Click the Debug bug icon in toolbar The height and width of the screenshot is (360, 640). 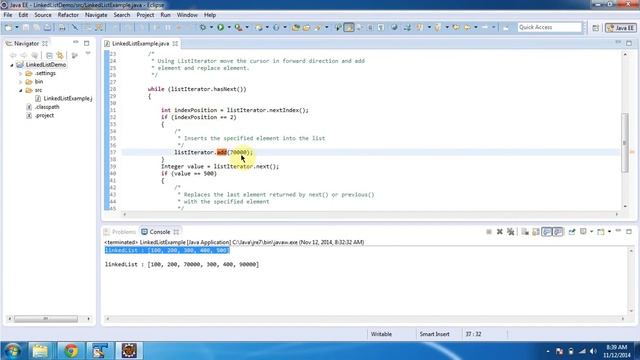pos(203,27)
